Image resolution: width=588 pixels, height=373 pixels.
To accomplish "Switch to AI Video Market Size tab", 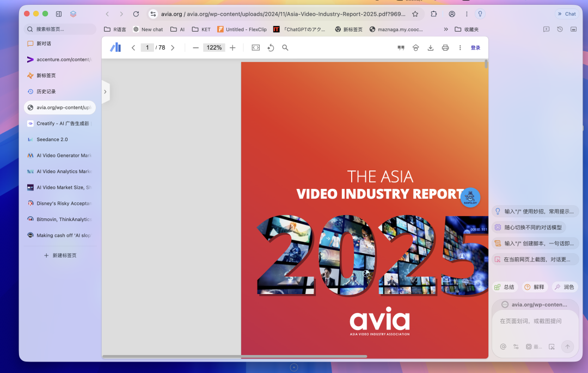I will click(x=60, y=187).
